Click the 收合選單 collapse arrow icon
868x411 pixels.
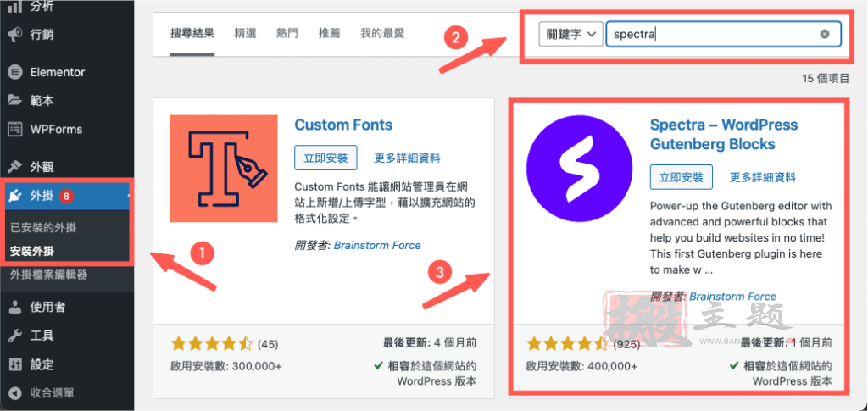tap(15, 393)
